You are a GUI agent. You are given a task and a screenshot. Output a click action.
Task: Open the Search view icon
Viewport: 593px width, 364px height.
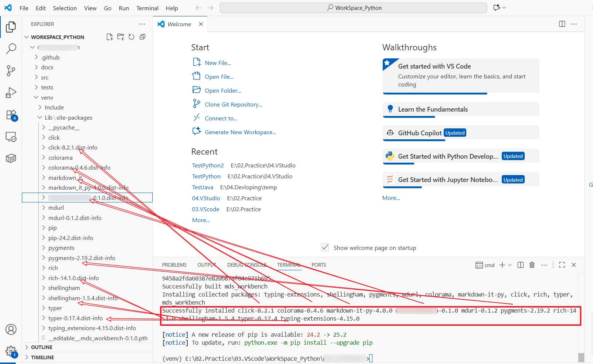tap(11, 49)
